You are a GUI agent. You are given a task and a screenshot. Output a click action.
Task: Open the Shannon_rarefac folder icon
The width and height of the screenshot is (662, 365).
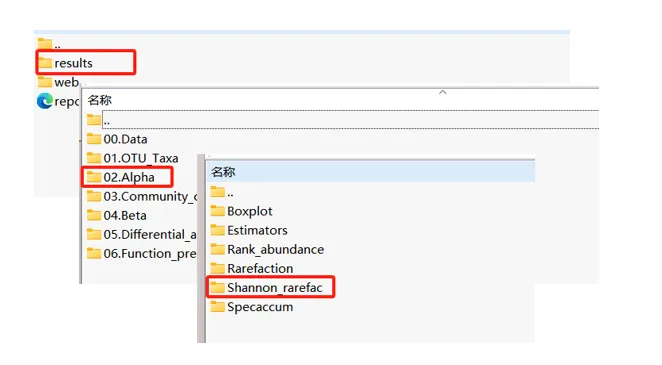tap(217, 288)
